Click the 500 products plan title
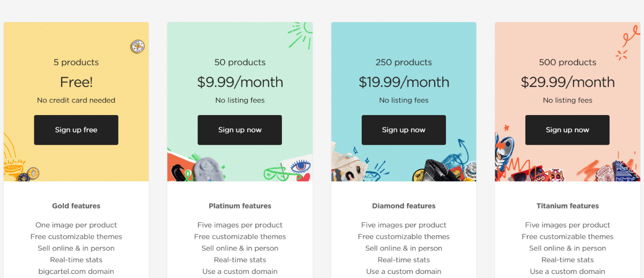644x278 pixels. [x=567, y=62]
